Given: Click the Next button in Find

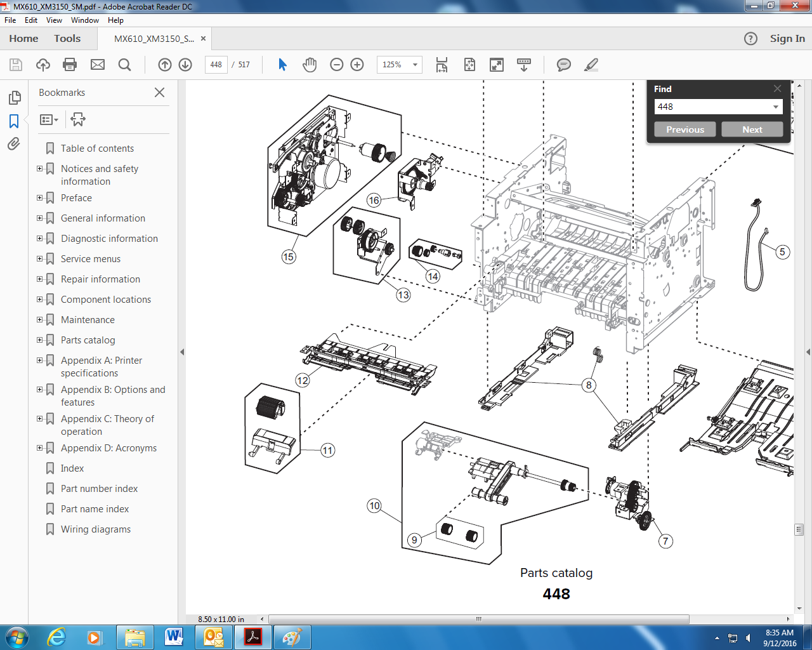Looking at the screenshot, I should click(x=752, y=129).
